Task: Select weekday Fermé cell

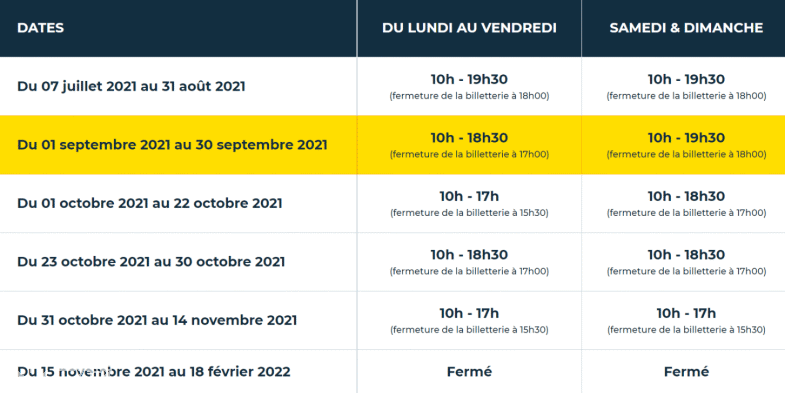Action: click(469, 371)
